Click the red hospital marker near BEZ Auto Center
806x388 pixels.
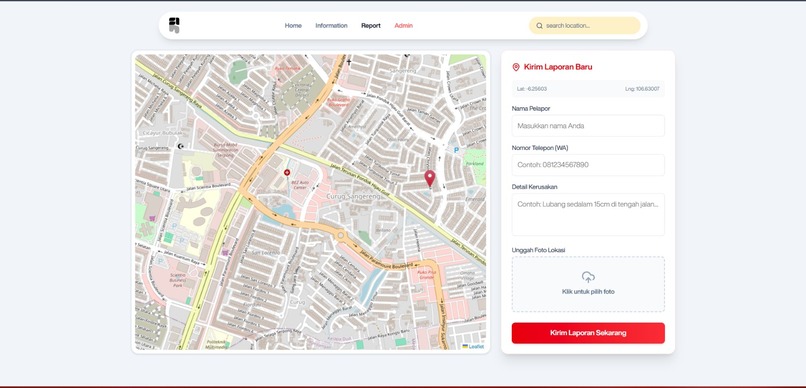[287, 173]
